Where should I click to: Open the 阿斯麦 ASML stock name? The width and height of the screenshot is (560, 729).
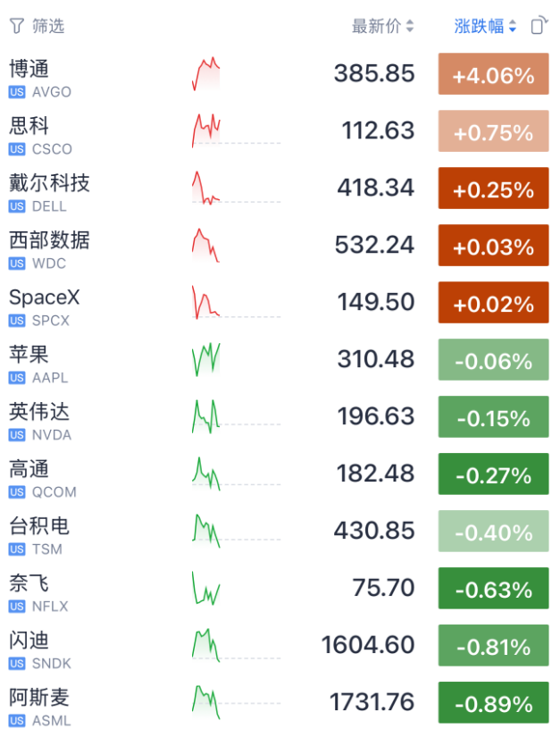point(39,698)
